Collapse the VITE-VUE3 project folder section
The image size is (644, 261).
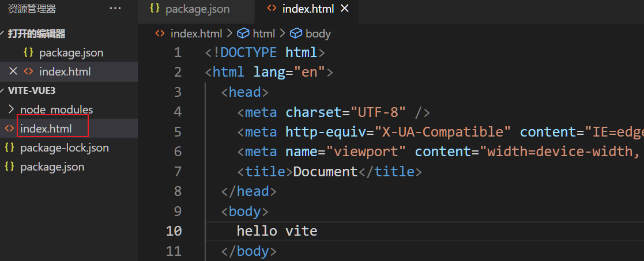[31, 90]
